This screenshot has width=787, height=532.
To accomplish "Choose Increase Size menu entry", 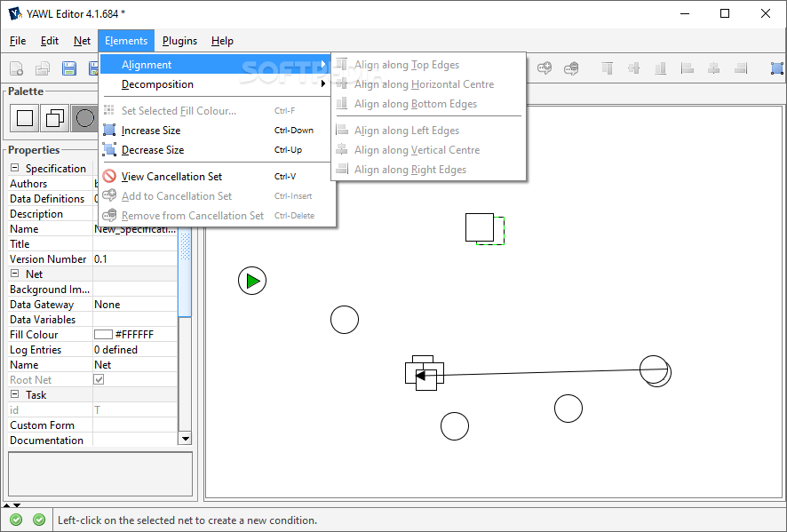I will (x=215, y=130).
